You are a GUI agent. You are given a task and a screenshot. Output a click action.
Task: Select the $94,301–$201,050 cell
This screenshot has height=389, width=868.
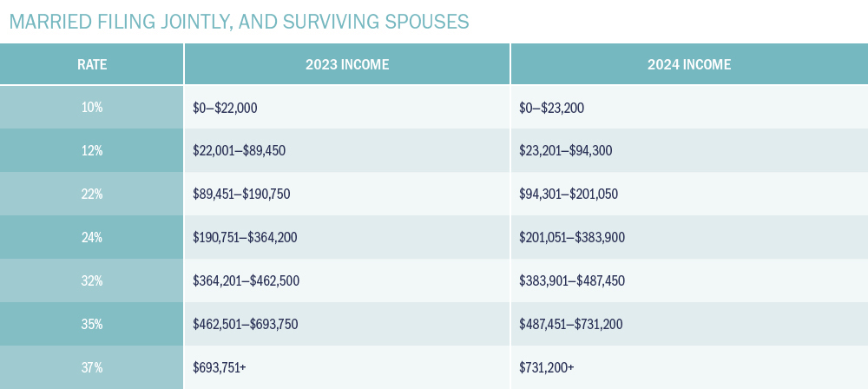pos(569,194)
